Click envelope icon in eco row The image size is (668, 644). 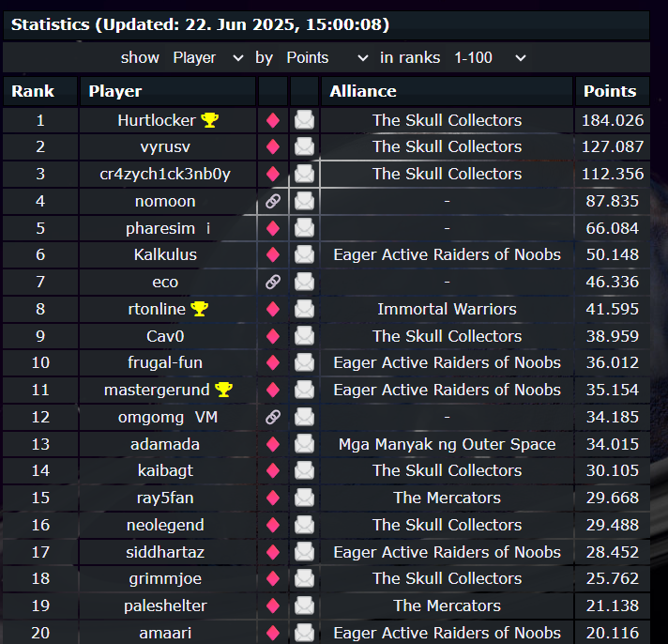pos(304,282)
